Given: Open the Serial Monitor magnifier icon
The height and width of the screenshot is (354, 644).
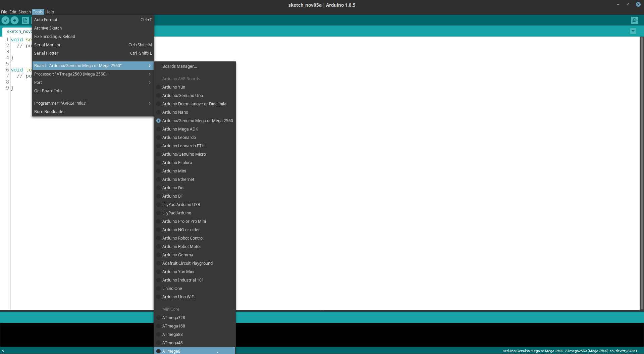Looking at the screenshot, I should click(635, 20).
